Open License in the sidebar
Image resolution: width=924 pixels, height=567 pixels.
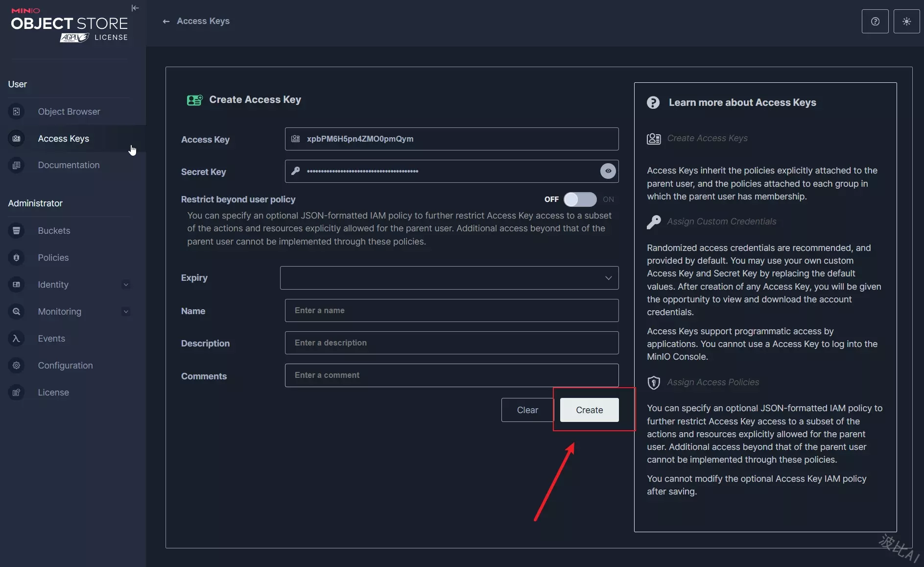click(x=53, y=393)
